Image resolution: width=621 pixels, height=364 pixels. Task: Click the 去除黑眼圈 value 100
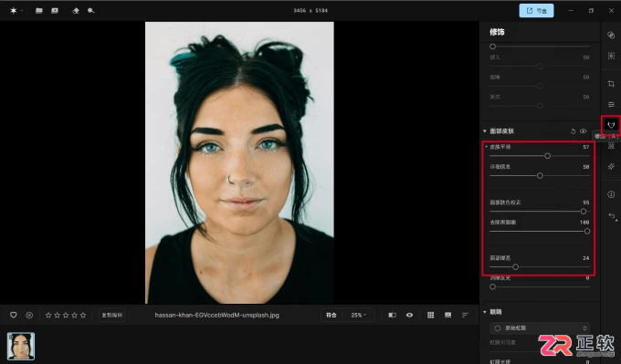[x=584, y=223]
